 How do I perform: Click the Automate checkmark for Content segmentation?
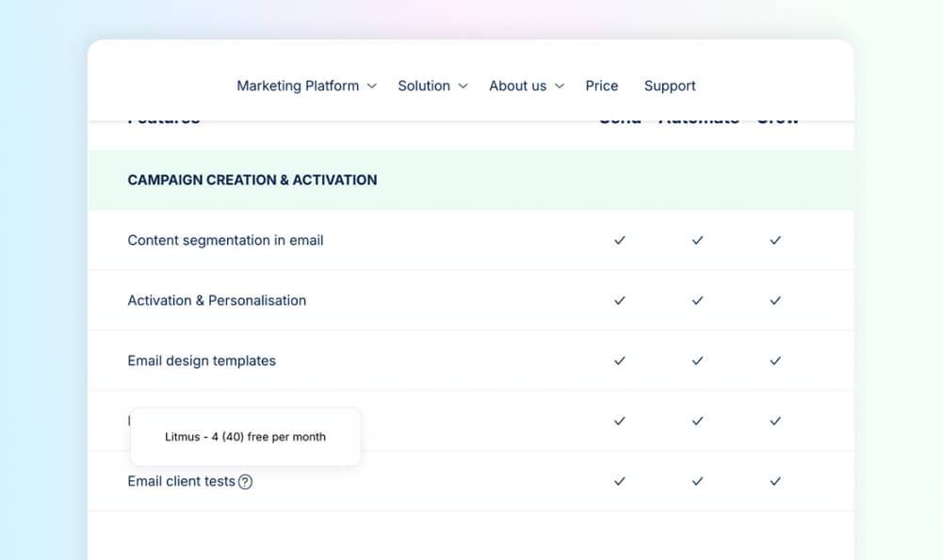(x=697, y=240)
